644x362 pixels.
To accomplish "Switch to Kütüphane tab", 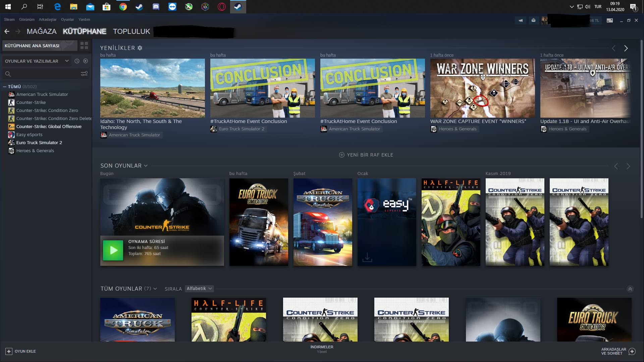I will 85,31.
